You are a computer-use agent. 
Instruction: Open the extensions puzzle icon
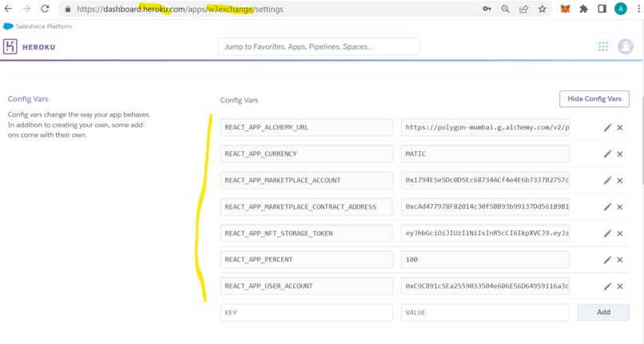[x=583, y=9]
